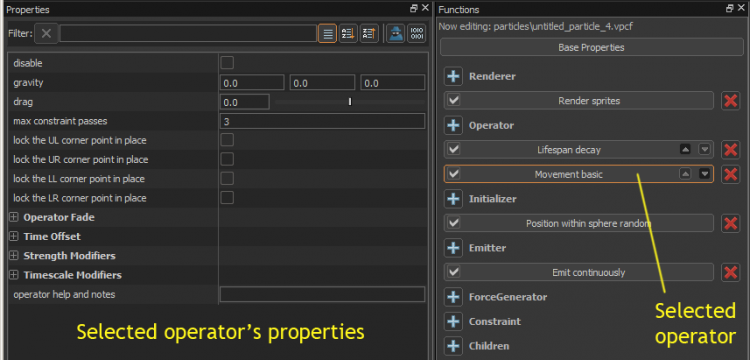The image size is (750, 360).
Task: Delete the Emit continuously emitter
Action: [x=730, y=273]
